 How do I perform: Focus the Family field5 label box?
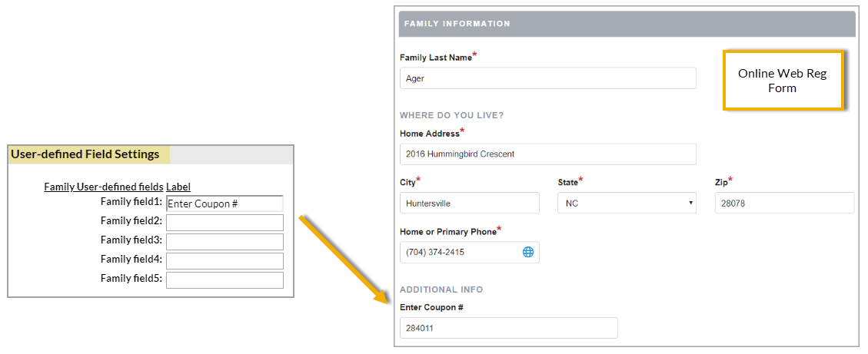pyautogui.click(x=224, y=280)
